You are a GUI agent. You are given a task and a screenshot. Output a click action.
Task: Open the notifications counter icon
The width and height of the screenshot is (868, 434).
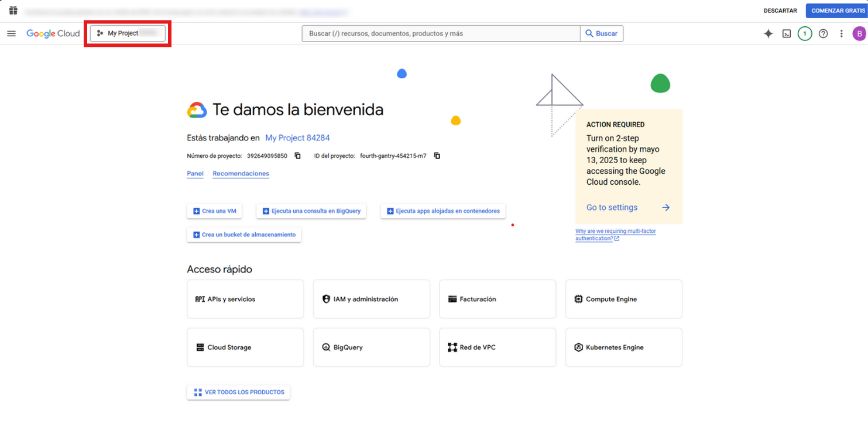coord(805,34)
